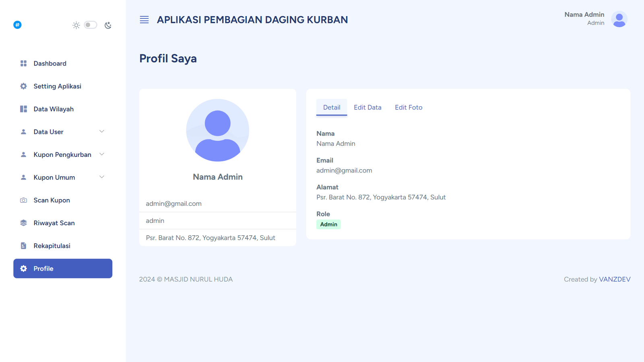Select the Profile menu item
This screenshot has height=362, width=644.
pyautogui.click(x=63, y=268)
